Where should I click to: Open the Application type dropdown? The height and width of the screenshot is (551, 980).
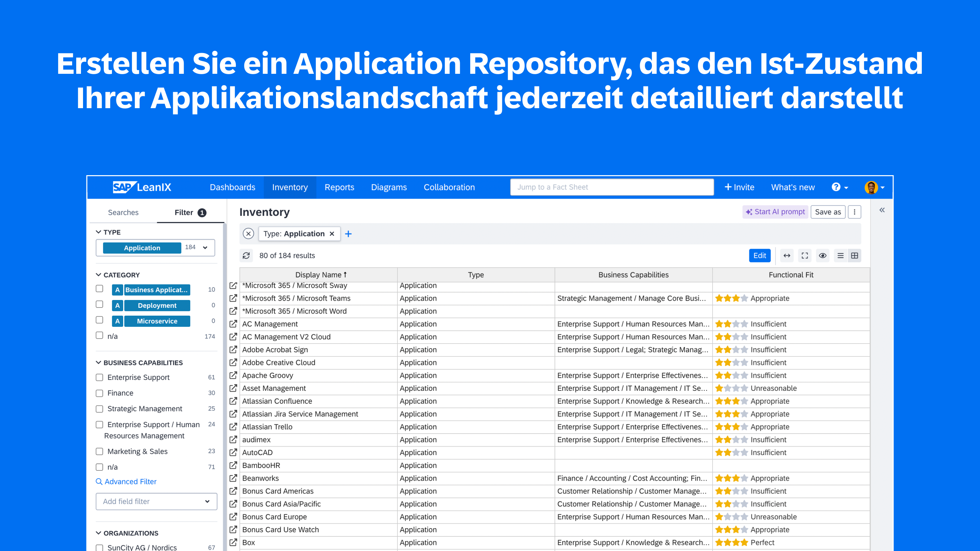click(x=205, y=248)
